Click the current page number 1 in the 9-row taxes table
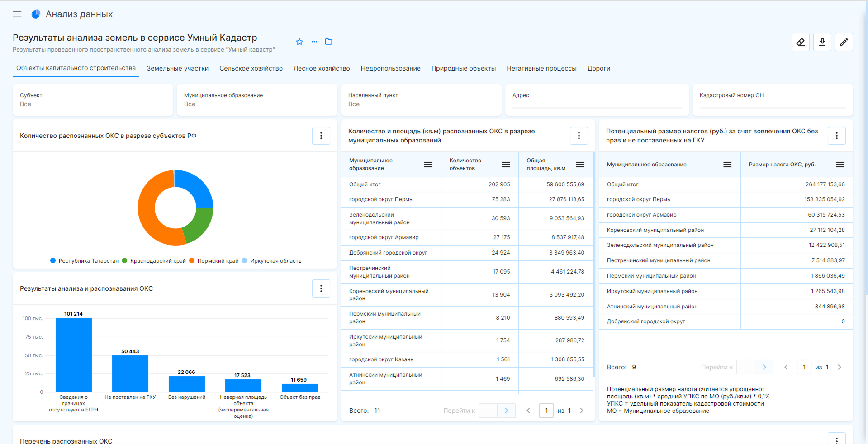 coord(804,367)
